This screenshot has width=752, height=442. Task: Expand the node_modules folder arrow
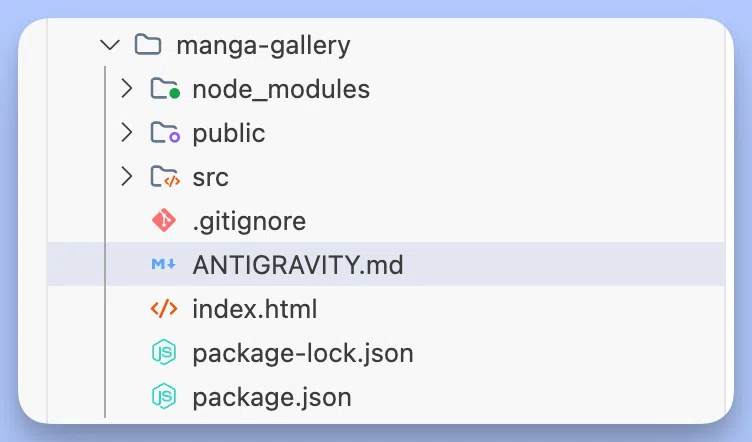pyautogui.click(x=127, y=89)
